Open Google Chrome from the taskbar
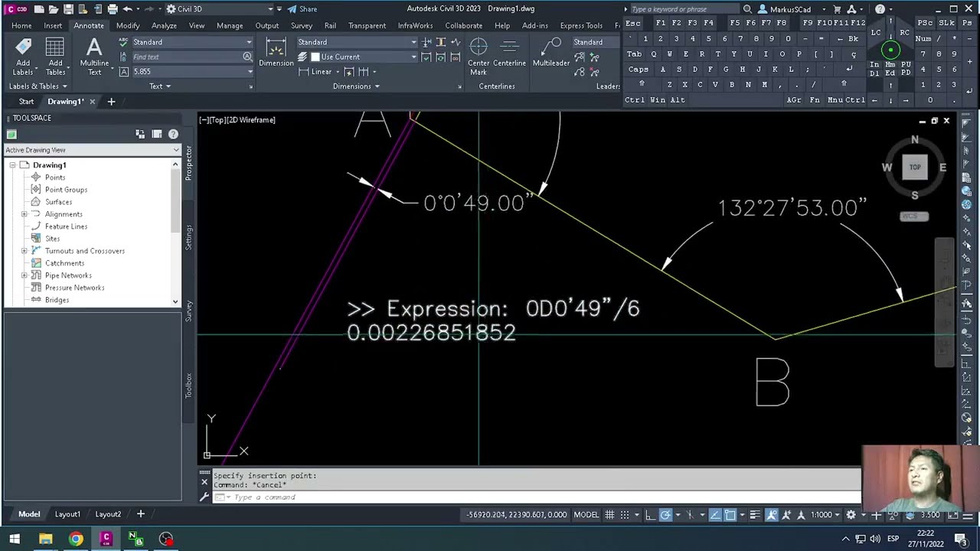Screen dimensions: 980x551 pos(76,539)
